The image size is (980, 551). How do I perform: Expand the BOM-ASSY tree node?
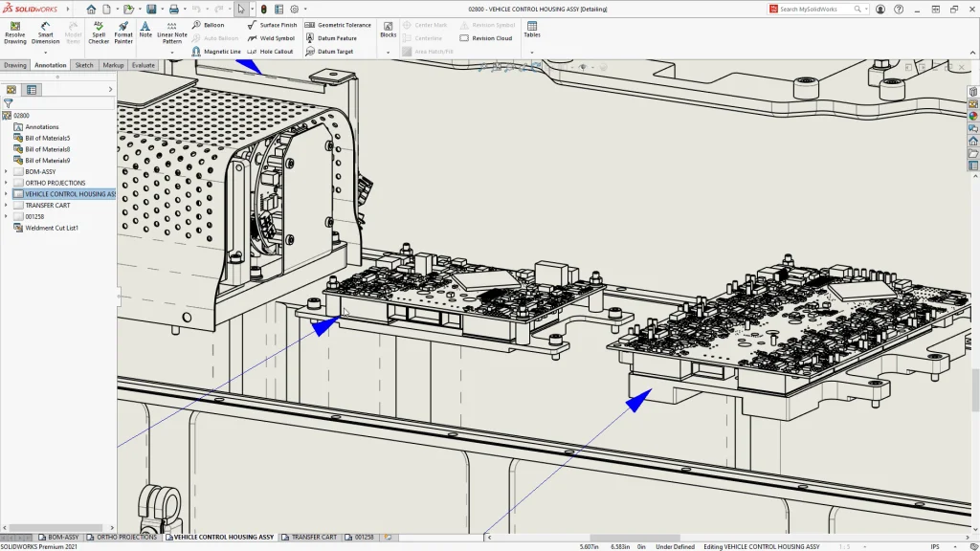(5, 171)
